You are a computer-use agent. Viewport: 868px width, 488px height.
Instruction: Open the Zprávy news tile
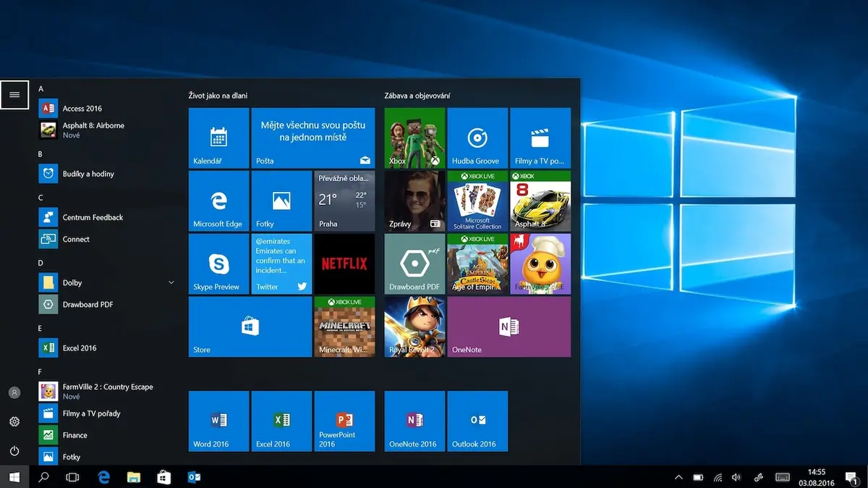pyautogui.click(x=414, y=201)
